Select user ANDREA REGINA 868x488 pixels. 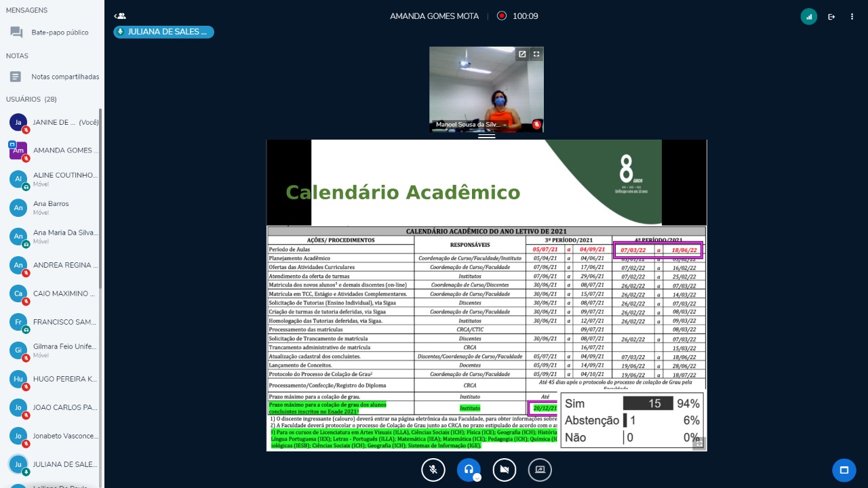click(53, 265)
